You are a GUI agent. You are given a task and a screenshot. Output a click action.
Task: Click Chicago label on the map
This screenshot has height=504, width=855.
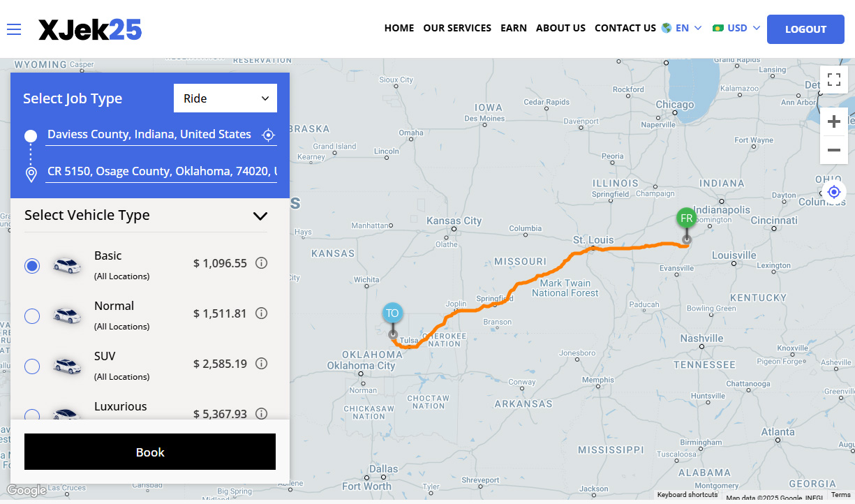(x=675, y=105)
